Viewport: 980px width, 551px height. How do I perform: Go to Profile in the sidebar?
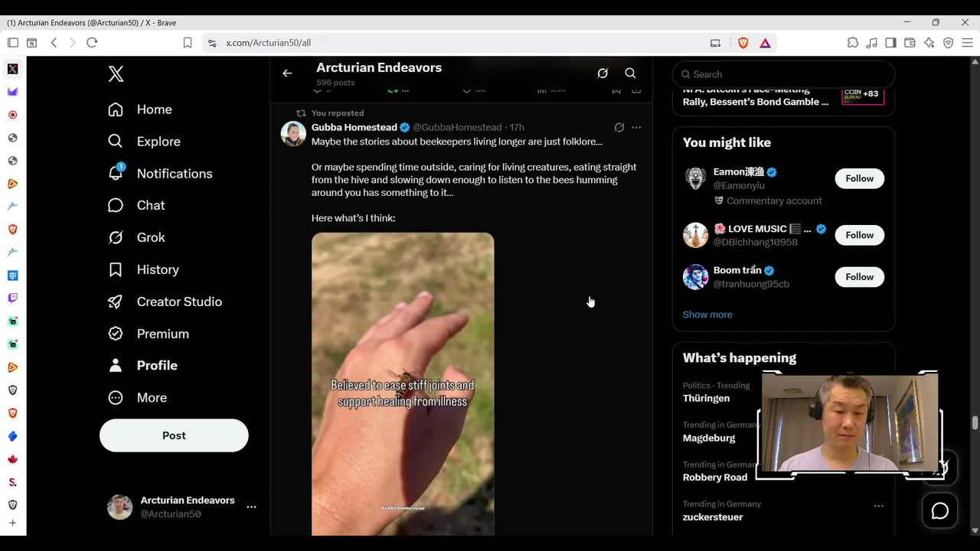[x=142, y=366]
